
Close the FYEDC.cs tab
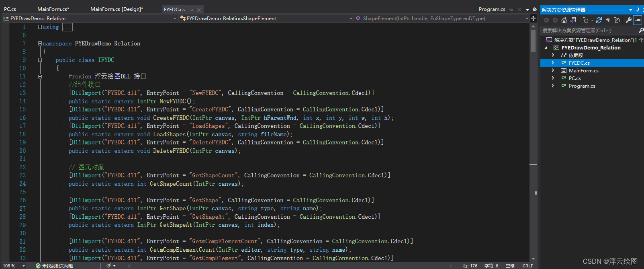[x=199, y=9]
